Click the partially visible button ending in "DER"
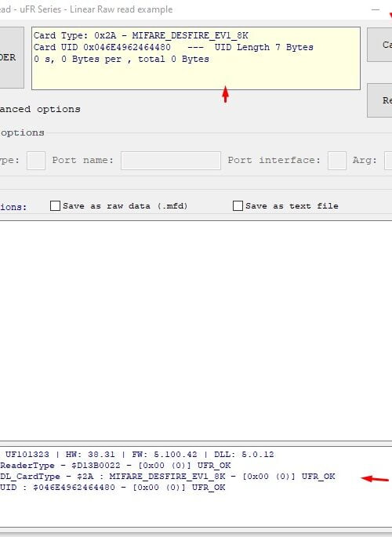This screenshot has width=392, height=537. 12,57
